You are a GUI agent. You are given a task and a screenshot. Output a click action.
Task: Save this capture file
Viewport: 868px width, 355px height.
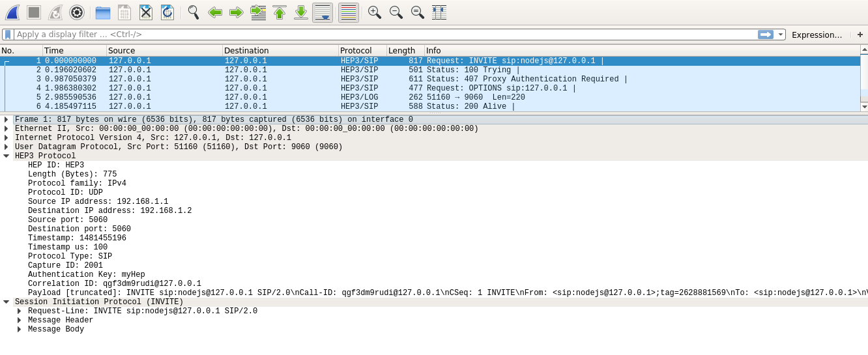tap(124, 12)
